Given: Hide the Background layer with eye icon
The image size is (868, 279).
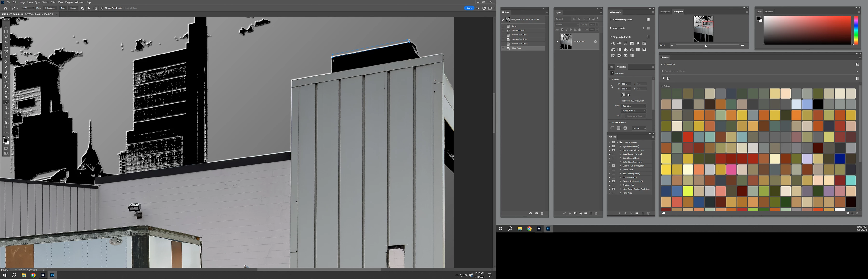Looking at the screenshot, I should pos(557,41).
